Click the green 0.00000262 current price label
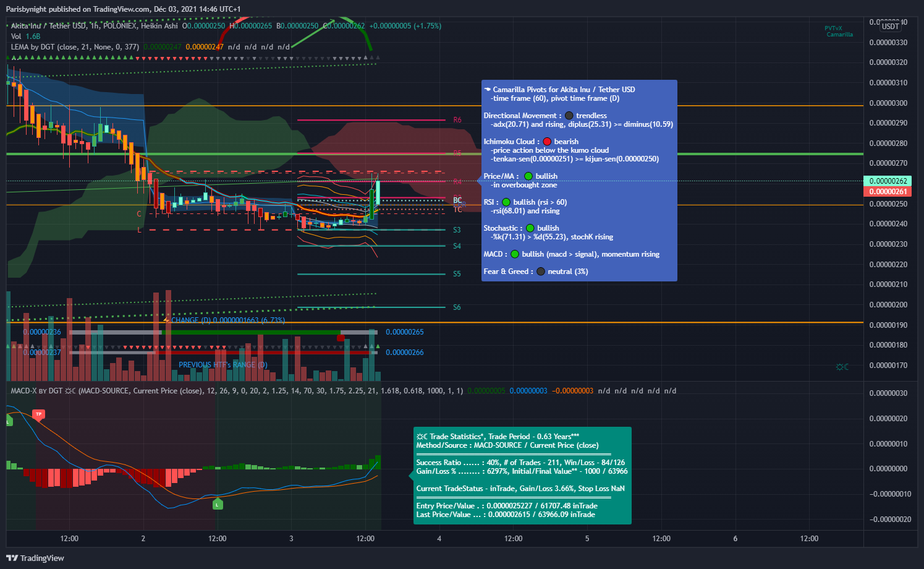924x569 pixels. coord(889,181)
